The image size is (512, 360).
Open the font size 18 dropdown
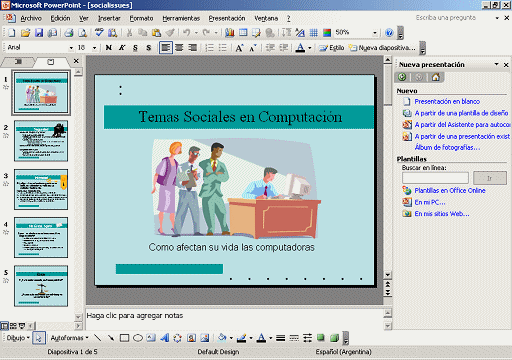[94, 48]
